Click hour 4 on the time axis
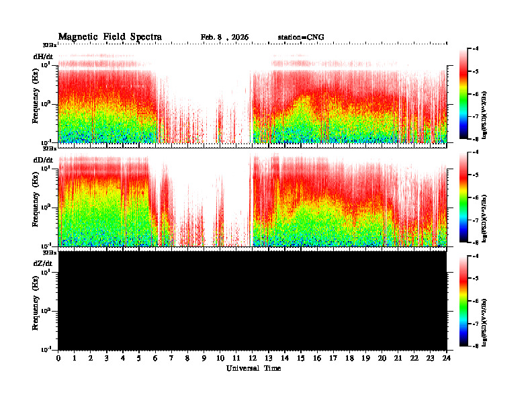The height and width of the screenshot is (411, 532). coord(123,359)
